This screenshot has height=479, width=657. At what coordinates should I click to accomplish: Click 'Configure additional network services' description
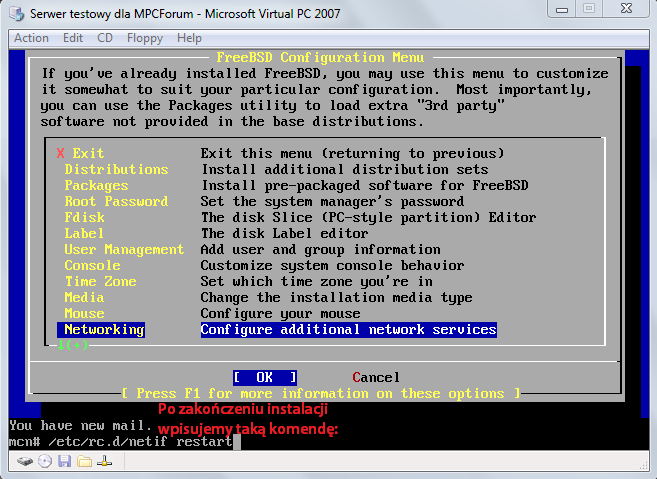349,330
